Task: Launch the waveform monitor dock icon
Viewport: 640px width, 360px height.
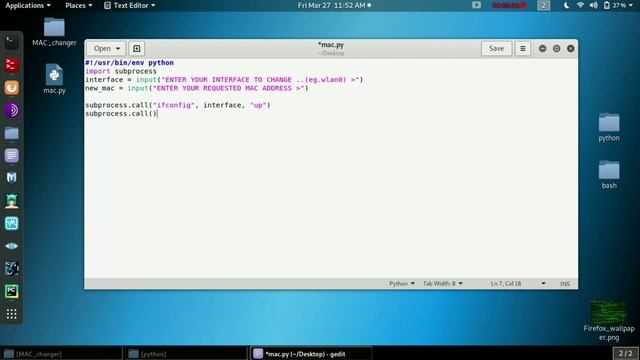Action: point(11,223)
